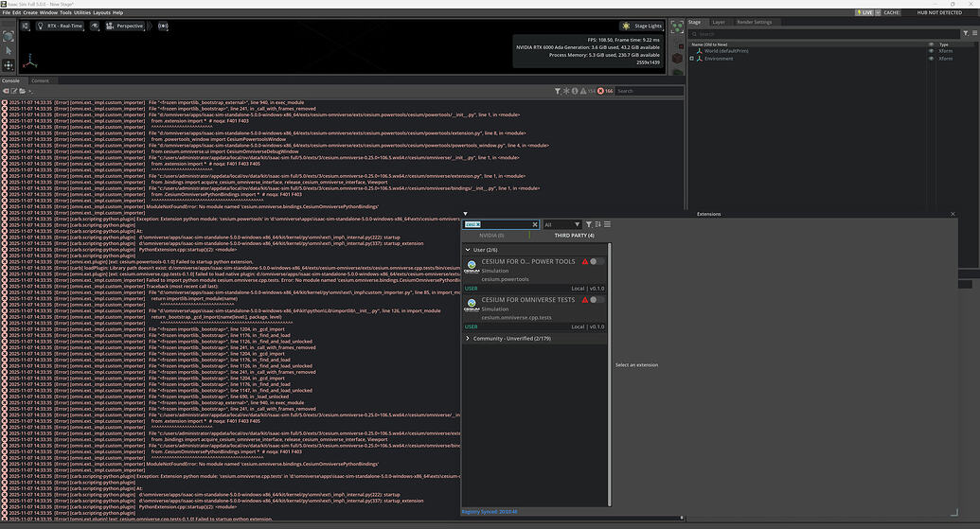This screenshot has height=529, width=980.
Task: Click the console search field
Action: click(649, 91)
